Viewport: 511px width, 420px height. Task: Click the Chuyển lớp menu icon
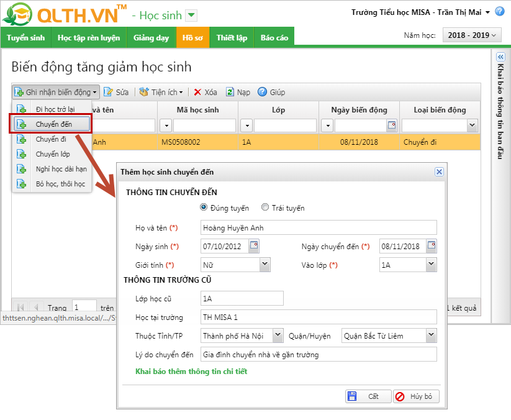[21, 154]
